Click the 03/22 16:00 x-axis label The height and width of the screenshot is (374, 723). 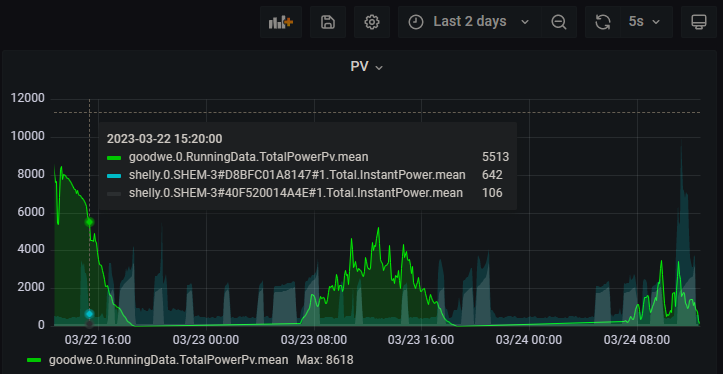(98, 340)
